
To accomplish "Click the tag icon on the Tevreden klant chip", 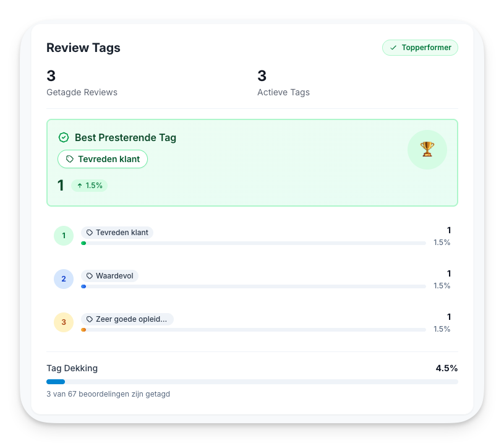I will point(70,159).
